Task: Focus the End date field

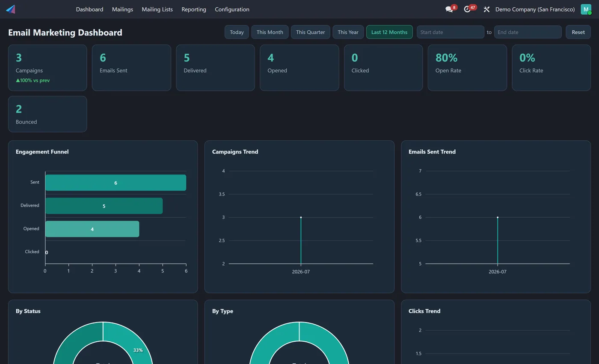Action: [x=528, y=32]
